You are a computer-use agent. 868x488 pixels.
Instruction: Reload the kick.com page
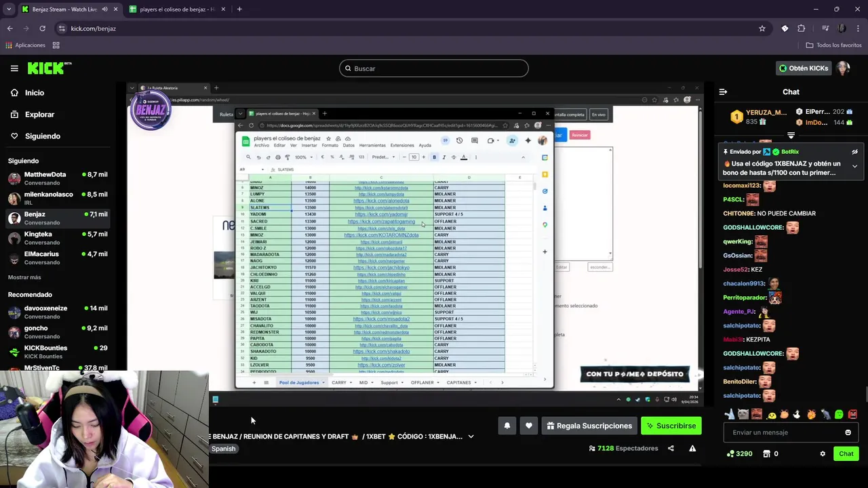tap(42, 28)
